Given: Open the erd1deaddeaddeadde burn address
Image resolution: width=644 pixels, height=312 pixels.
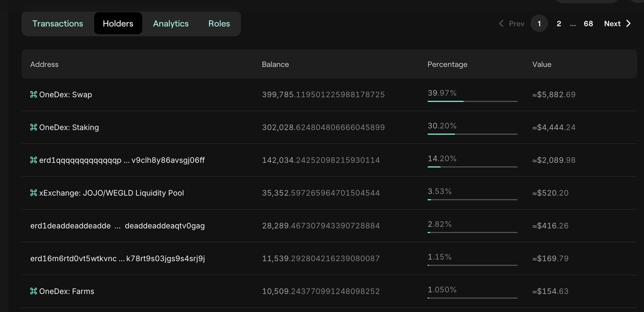Looking at the screenshot, I should 118,226.
